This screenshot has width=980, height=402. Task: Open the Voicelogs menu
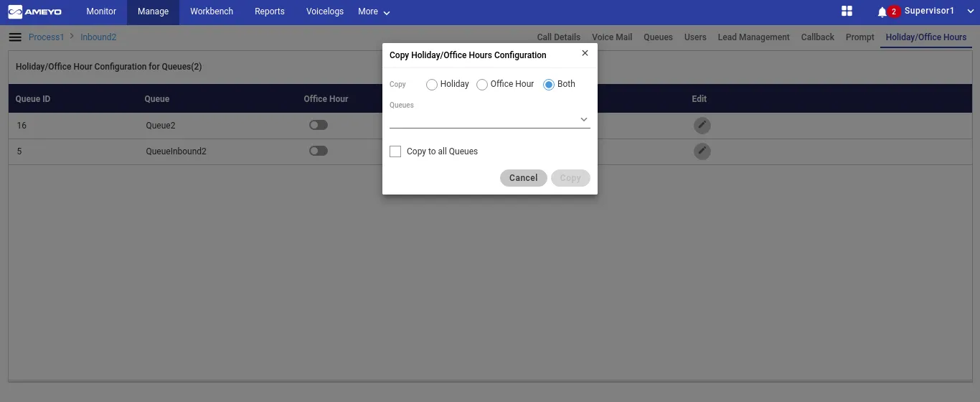coord(325,11)
